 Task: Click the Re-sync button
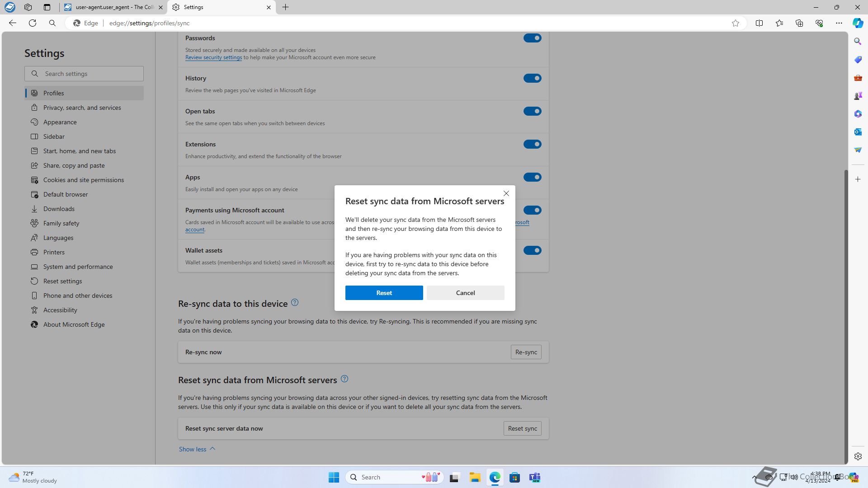click(x=526, y=352)
